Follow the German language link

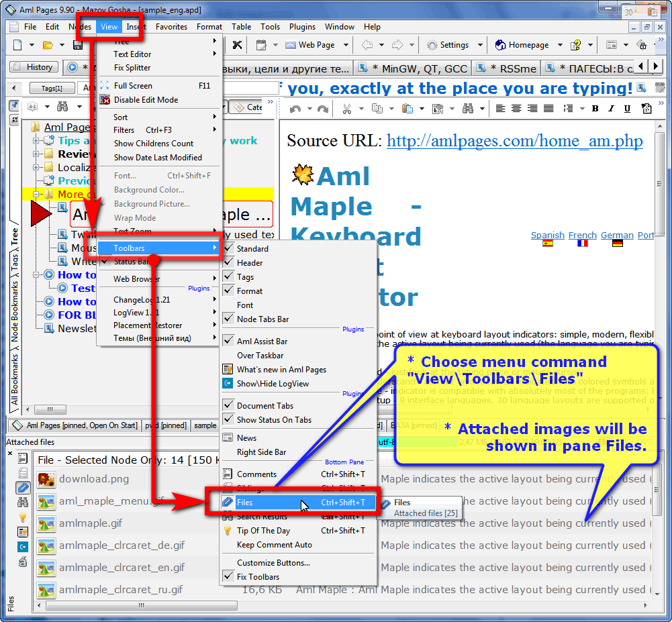617,235
